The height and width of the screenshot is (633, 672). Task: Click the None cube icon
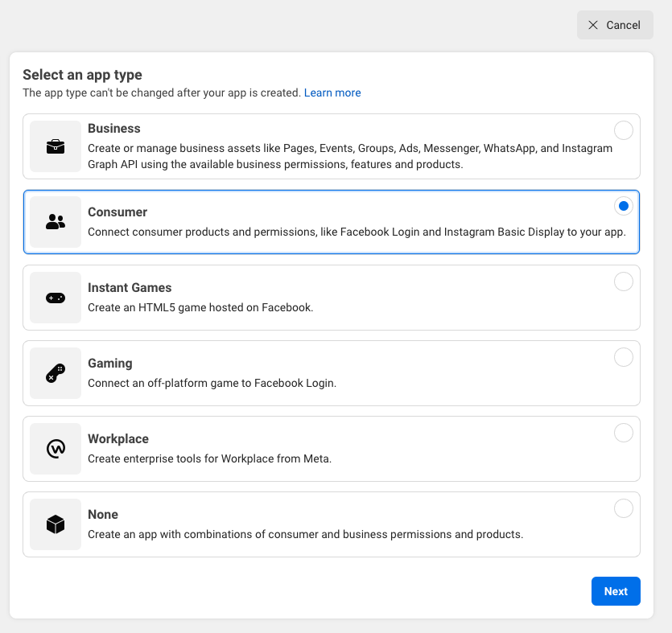(56, 524)
